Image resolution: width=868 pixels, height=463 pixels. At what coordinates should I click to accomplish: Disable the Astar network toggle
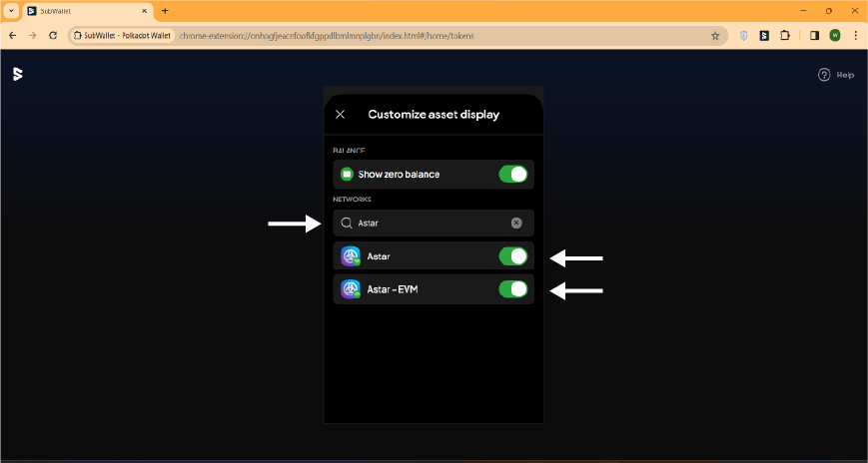[x=512, y=256]
